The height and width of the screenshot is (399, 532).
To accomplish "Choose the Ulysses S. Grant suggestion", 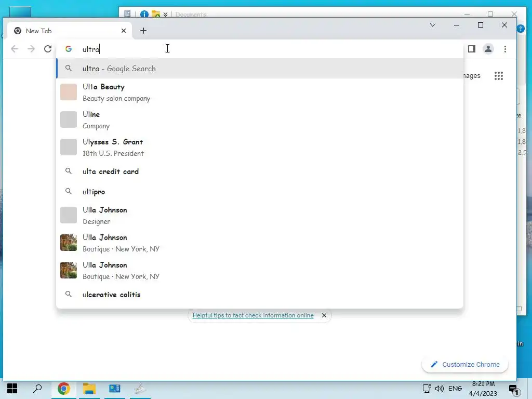I will point(260,147).
